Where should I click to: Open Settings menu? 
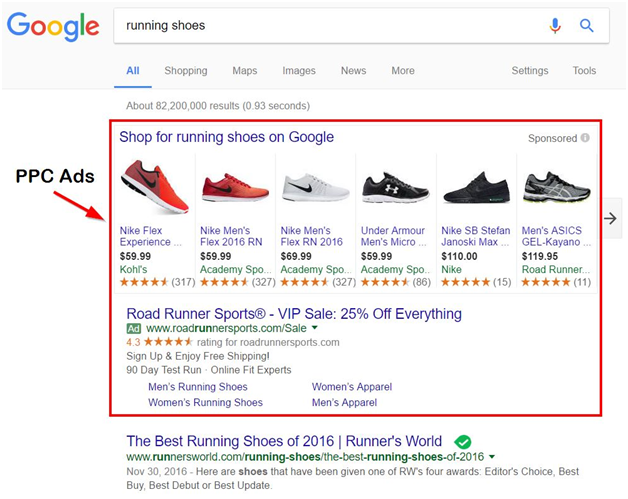(529, 71)
